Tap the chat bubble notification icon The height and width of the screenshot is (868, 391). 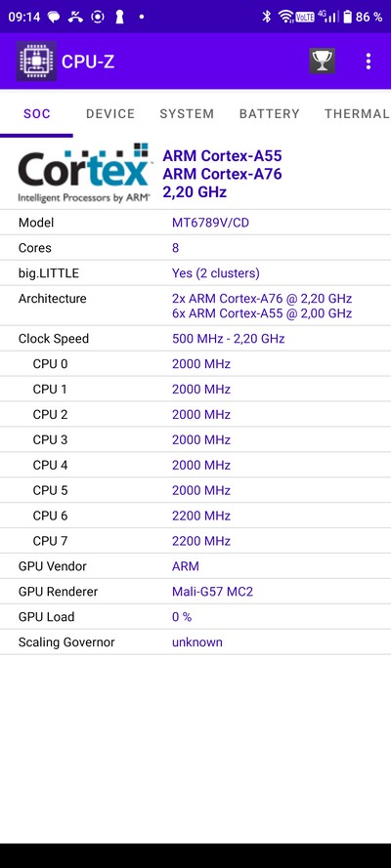(x=54, y=17)
